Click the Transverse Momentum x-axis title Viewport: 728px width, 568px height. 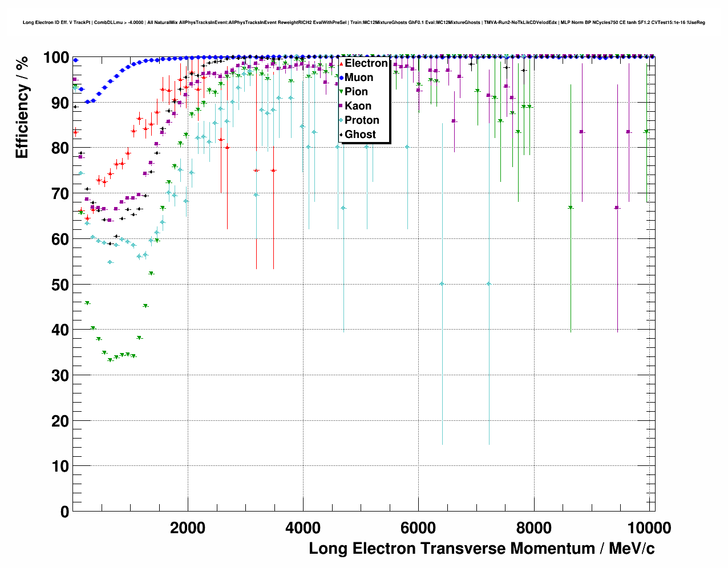coord(482,549)
